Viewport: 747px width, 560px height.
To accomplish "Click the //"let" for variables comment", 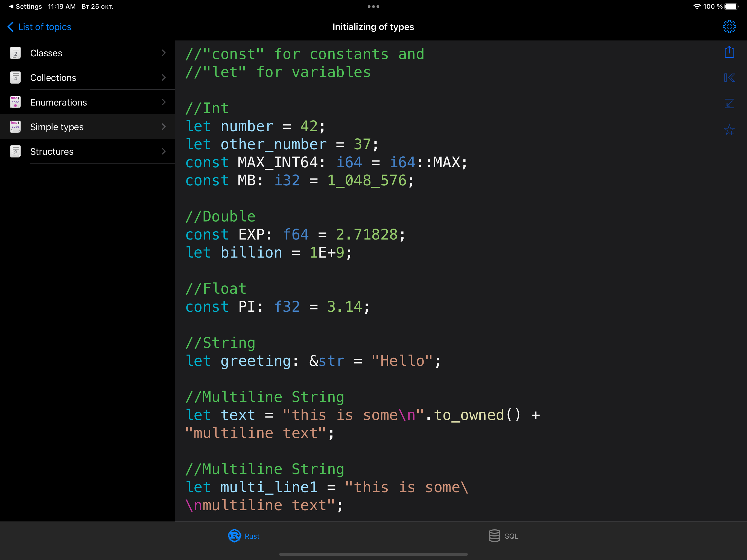I will point(278,72).
